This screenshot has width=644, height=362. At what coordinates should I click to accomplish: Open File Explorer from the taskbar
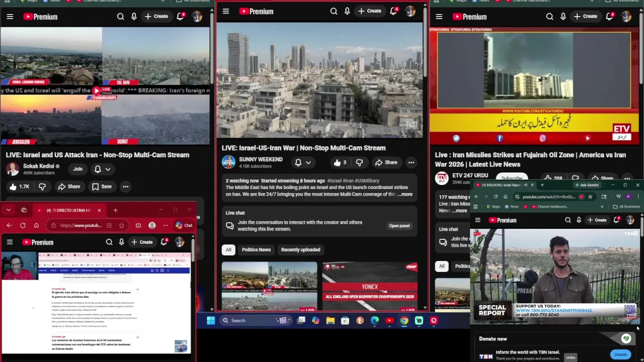[x=330, y=320]
